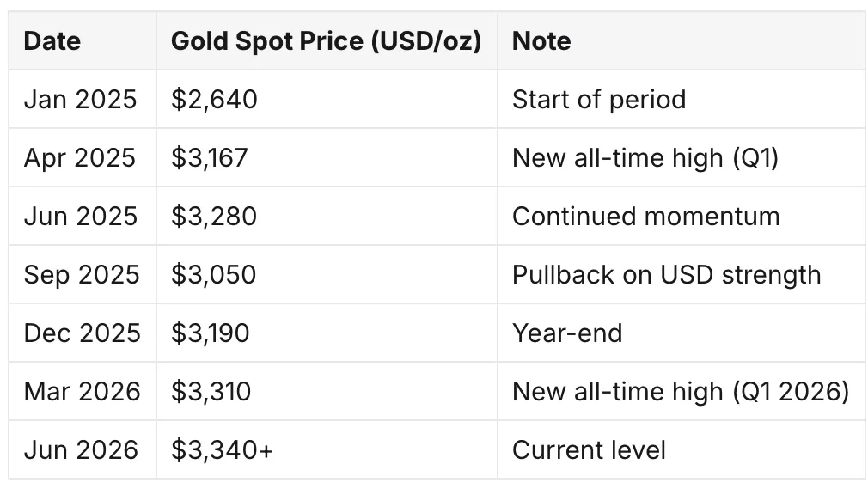Click the Start of period note
The height and width of the screenshot is (483, 868).
pyautogui.click(x=599, y=100)
